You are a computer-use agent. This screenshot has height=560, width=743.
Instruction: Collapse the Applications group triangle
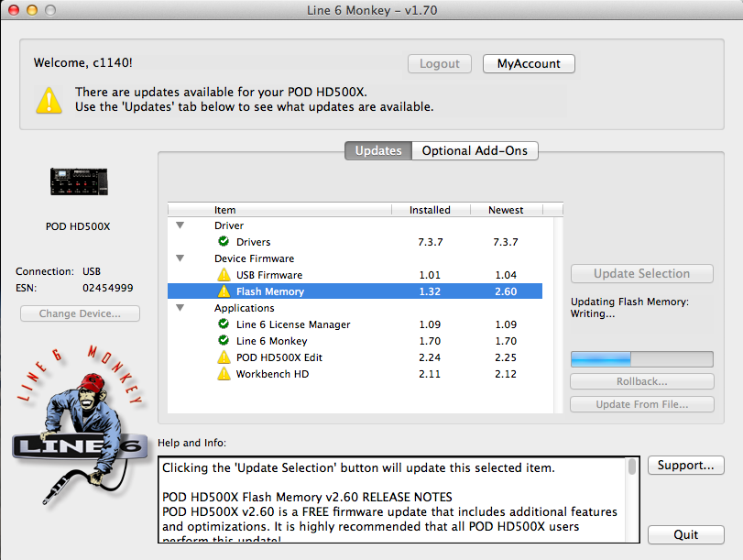point(180,308)
